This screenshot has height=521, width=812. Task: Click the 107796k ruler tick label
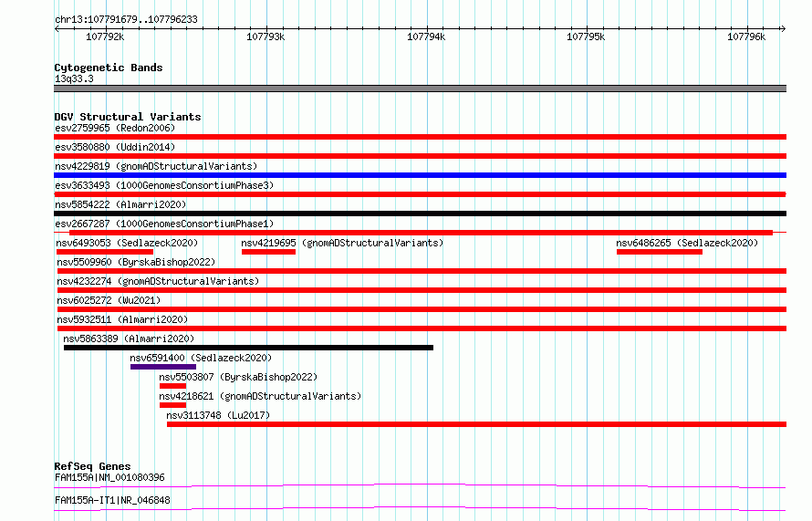coord(746,36)
